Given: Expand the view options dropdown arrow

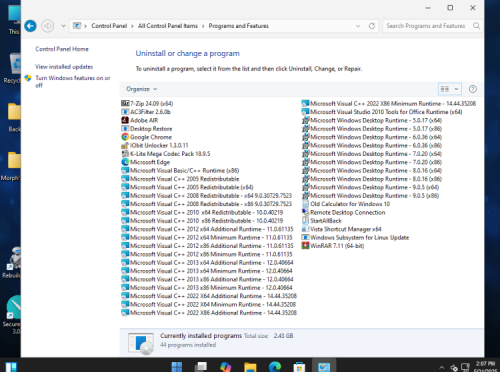Looking at the screenshot, I should pos(456,89).
